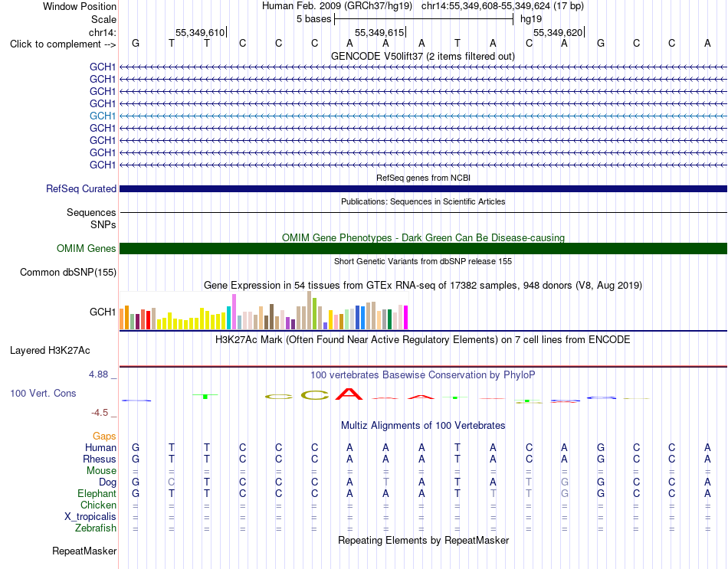Click the gray C mismatch in the Dog row
Screen dimensions: 728x569
point(172,482)
